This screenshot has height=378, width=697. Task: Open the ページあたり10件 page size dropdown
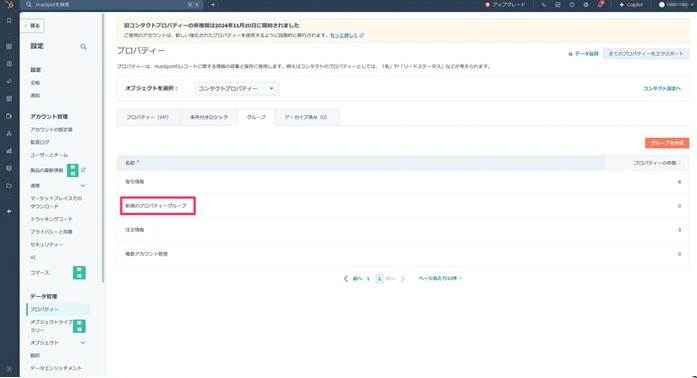point(440,278)
